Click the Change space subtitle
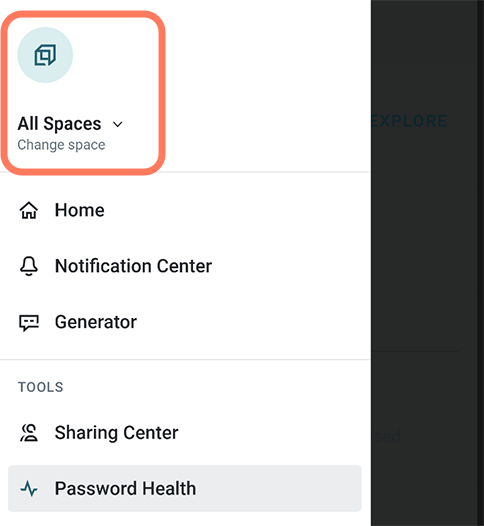 point(61,145)
